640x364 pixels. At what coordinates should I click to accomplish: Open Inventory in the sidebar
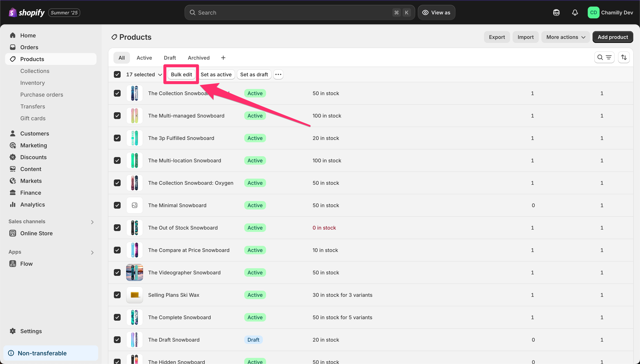click(33, 83)
